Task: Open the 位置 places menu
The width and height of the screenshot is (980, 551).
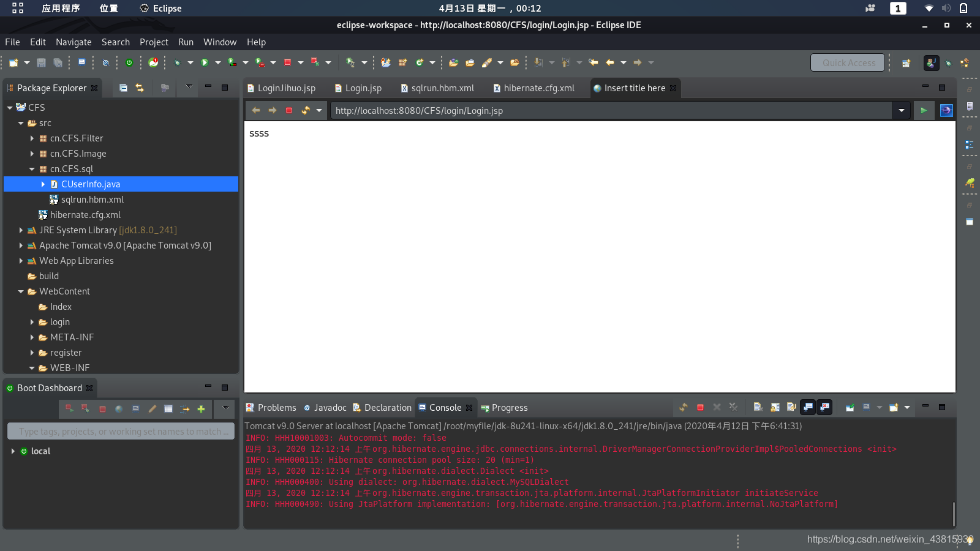Action: (x=108, y=8)
